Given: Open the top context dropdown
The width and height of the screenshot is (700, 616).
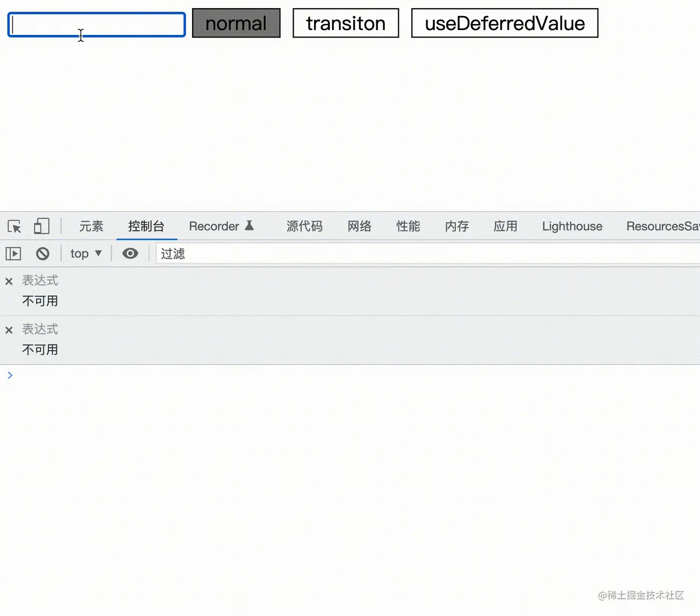Looking at the screenshot, I should tap(86, 253).
